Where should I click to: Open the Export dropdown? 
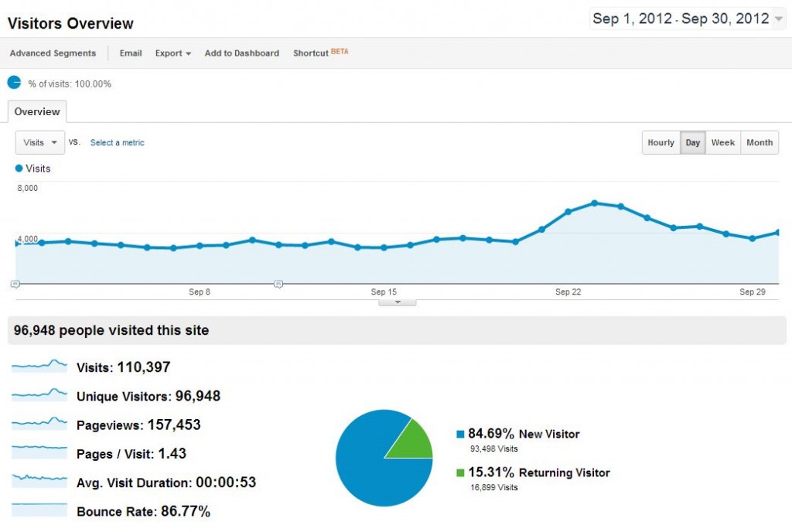[172, 53]
